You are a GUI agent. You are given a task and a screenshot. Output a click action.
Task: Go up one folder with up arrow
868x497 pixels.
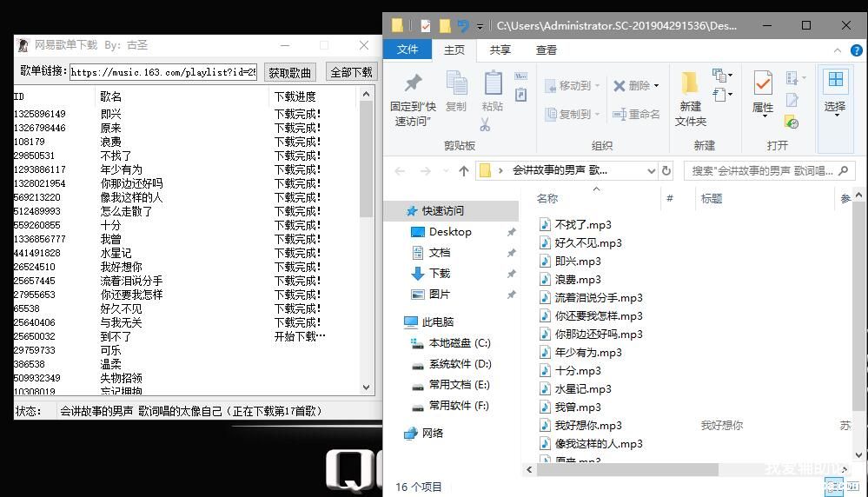tap(464, 170)
